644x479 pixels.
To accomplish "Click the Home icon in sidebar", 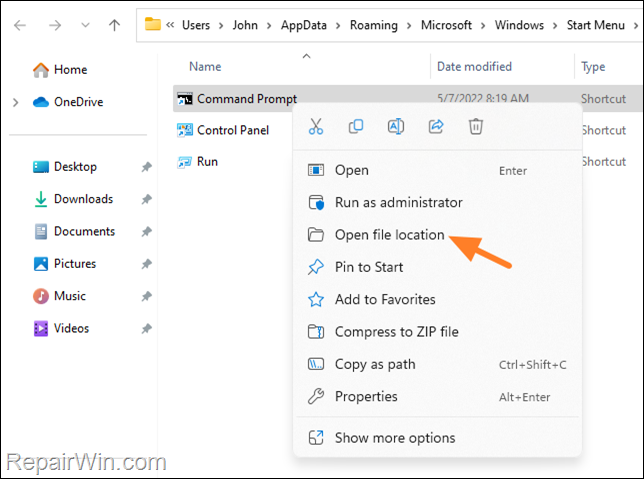I will click(x=41, y=70).
